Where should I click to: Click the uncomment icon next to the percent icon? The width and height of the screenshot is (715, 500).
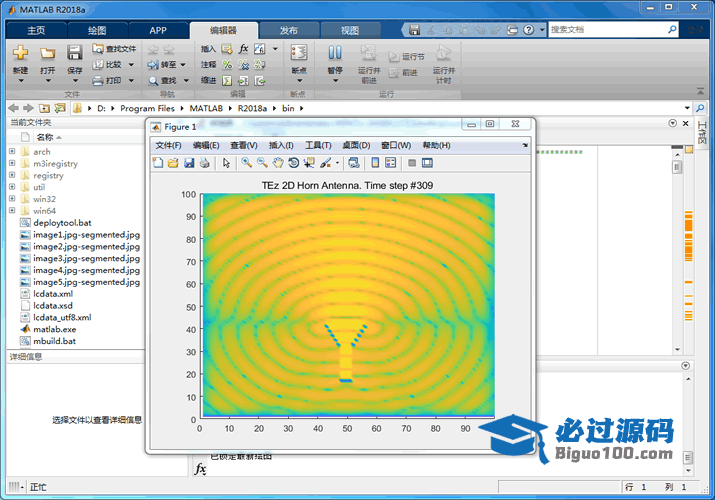pyautogui.click(x=244, y=65)
